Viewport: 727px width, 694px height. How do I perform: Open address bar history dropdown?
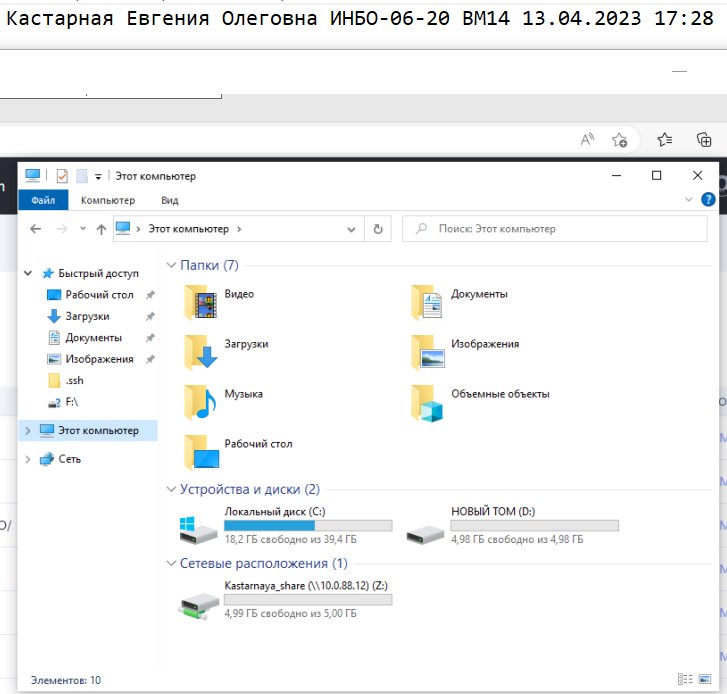pos(351,229)
